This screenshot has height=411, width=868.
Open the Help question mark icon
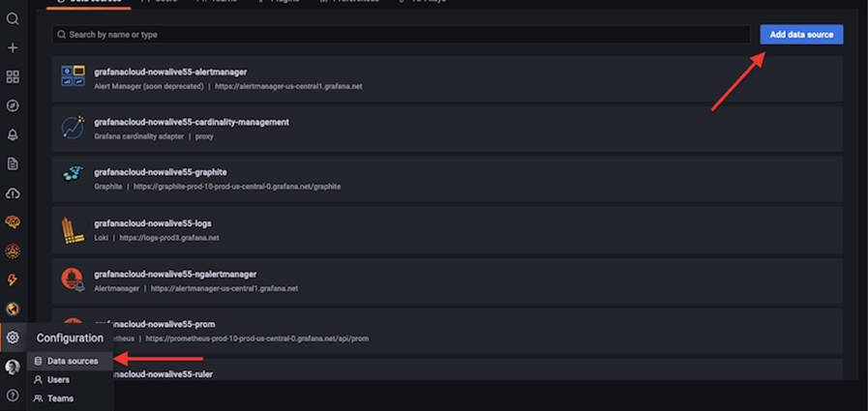pos(13,395)
